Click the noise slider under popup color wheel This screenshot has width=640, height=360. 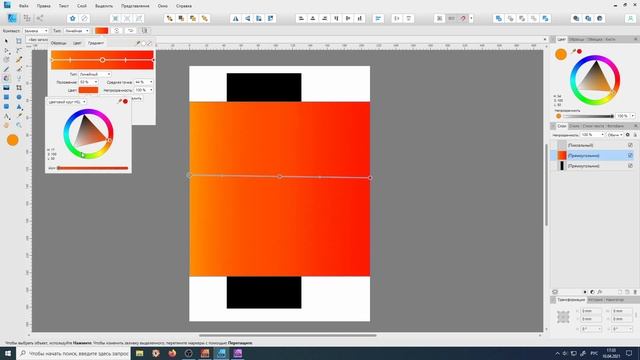[x=93, y=168]
